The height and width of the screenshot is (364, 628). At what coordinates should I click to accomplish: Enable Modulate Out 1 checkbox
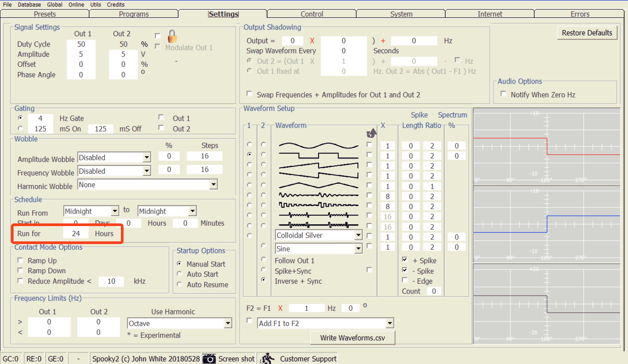click(x=158, y=47)
